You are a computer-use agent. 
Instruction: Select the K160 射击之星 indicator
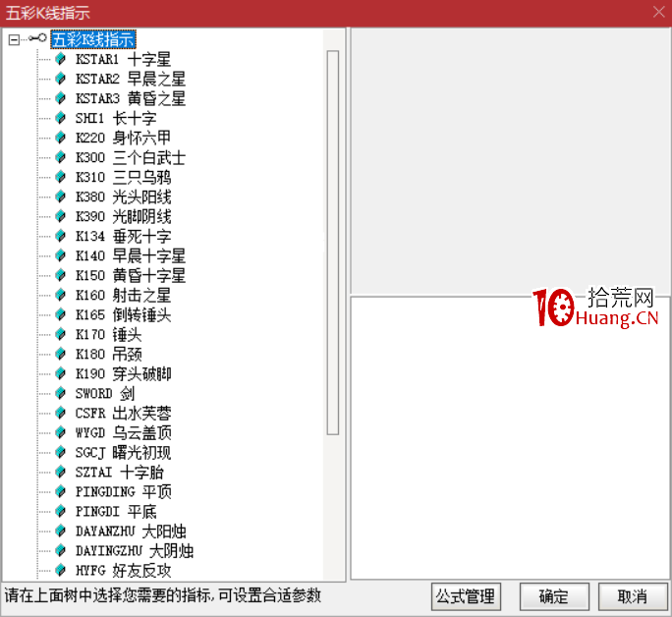click(x=124, y=296)
